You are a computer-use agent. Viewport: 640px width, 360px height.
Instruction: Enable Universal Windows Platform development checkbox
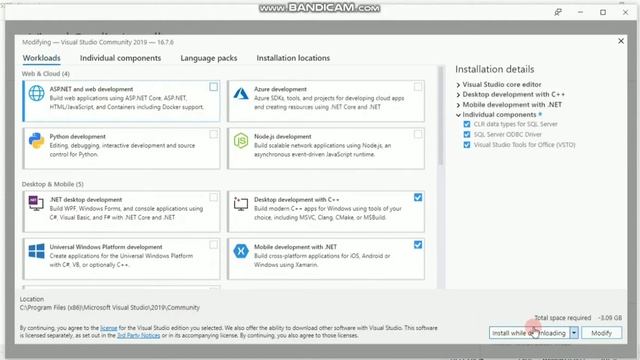click(213, 245)
